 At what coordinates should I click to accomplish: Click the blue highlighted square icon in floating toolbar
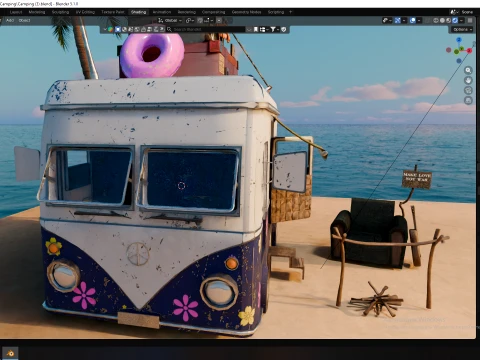pos(118,29)
